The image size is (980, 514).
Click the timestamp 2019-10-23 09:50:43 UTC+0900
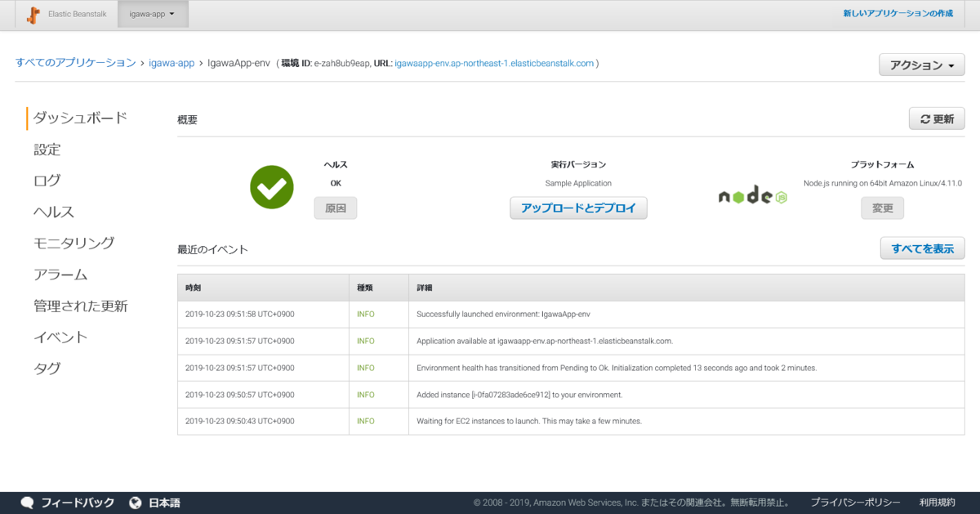click(x=239, y=421)
